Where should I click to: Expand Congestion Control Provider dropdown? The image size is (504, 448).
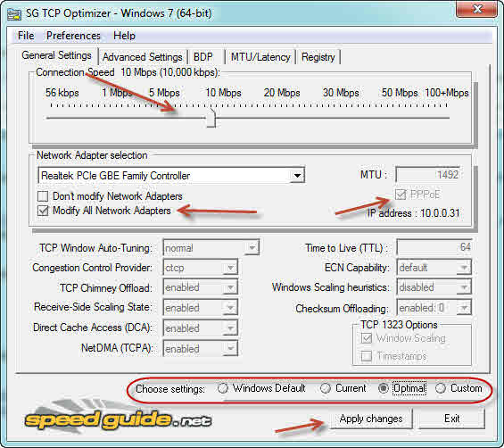[230, 268]
